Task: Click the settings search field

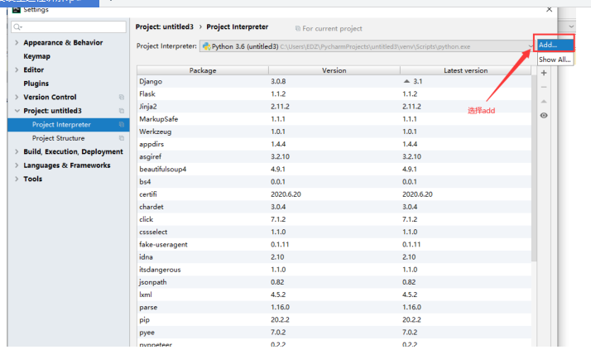Action: tap(69, 27)
